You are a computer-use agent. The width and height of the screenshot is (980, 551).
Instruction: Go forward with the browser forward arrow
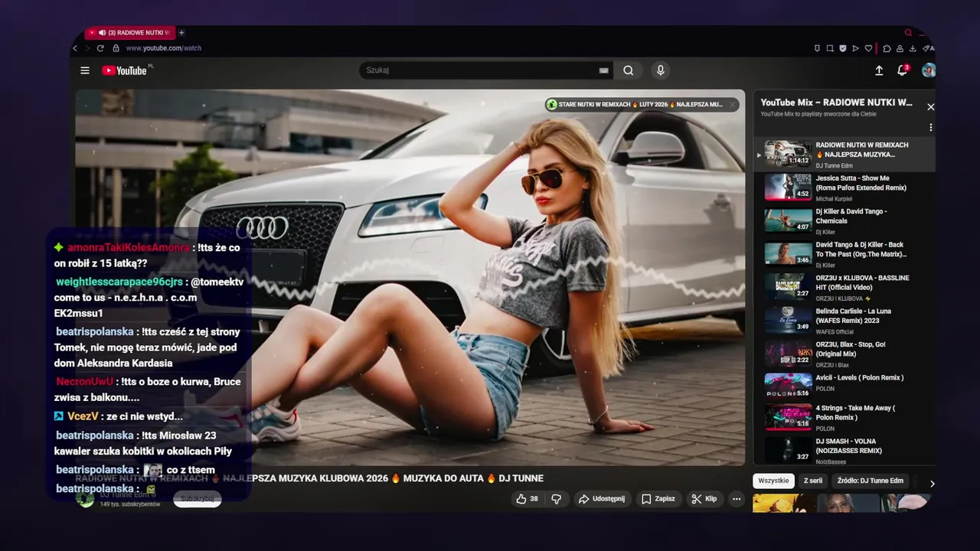pos(87,48)
